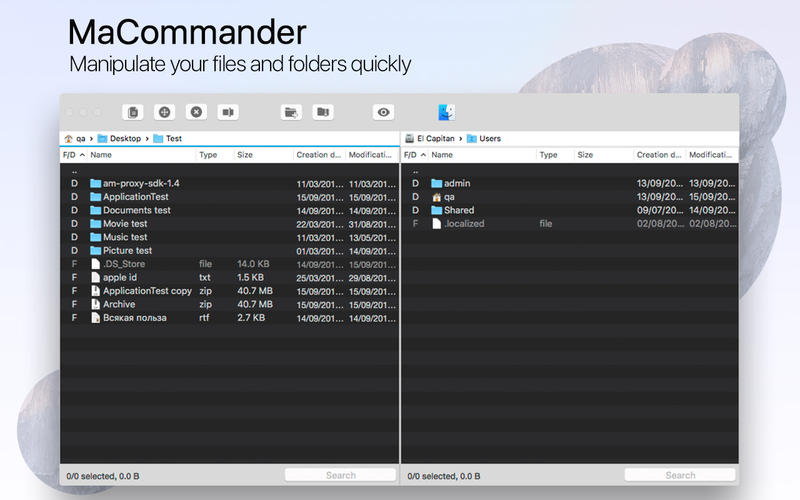Click the '31/08/201…' modification date cell
The height and width of the screenshot is (500, 800).
click(x=372, y=224)
